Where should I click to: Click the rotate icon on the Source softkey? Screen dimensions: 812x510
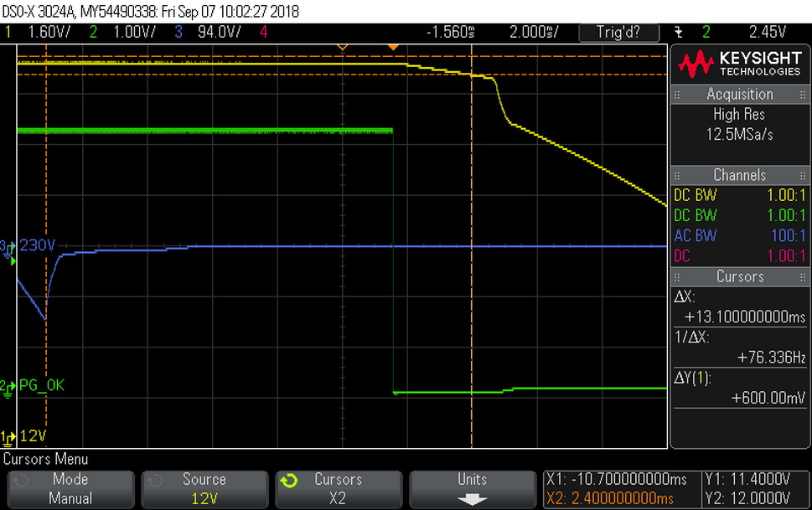point(155,481)
